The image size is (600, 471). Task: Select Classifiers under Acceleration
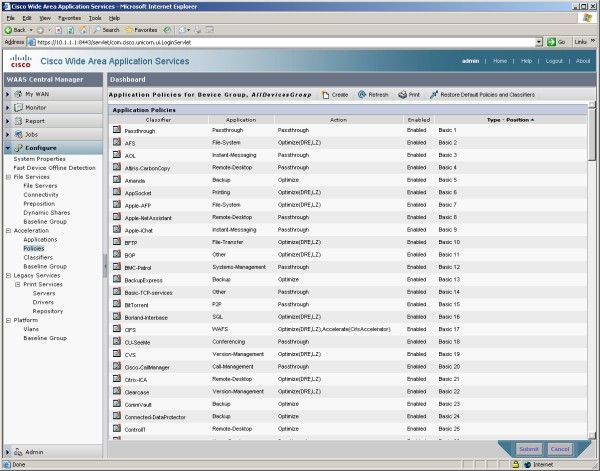38,258
